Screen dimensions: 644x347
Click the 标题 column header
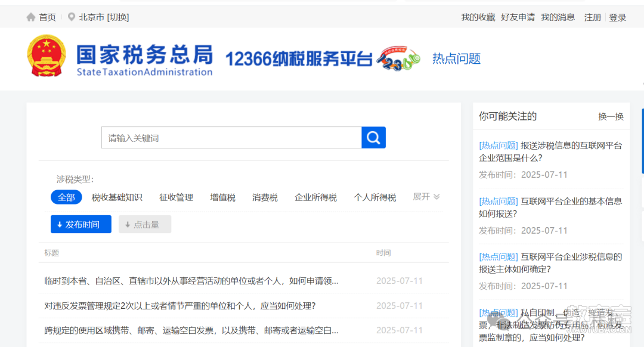tap(52, 253)
